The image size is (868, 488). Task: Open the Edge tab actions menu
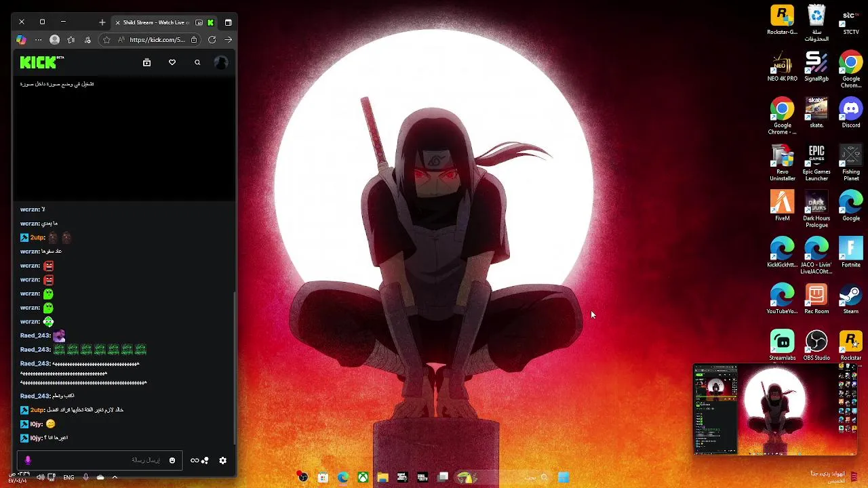pyautogui.click(x=229, y=22)
